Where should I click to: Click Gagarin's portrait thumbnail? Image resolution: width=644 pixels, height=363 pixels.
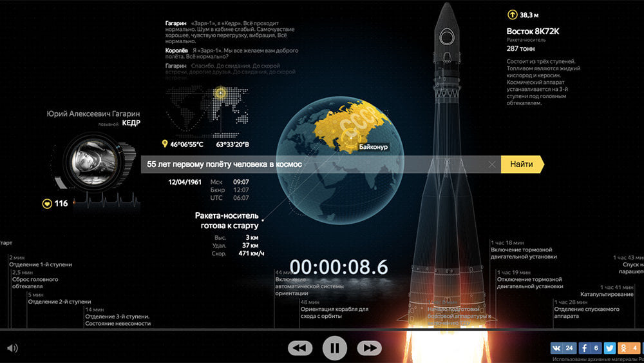click(x=90, y=159)
